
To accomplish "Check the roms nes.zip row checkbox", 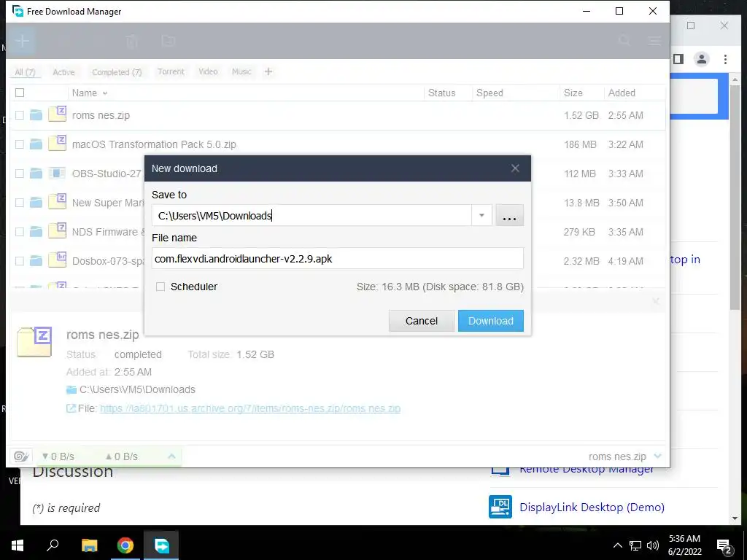I will [x=20, y=115].
